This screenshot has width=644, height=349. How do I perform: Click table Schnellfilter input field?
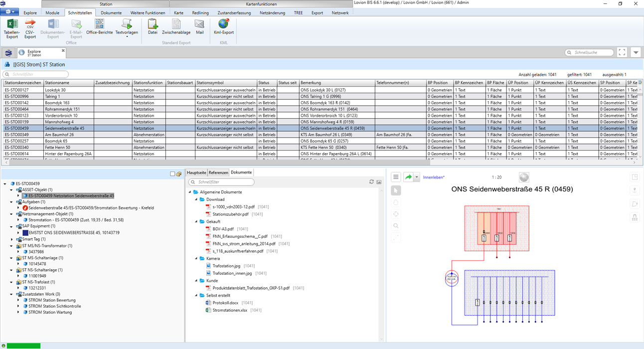coord(36,74)
